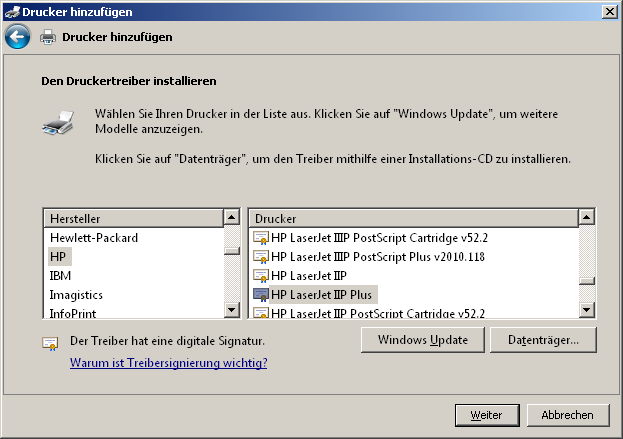Click the certificate icon beside HP LaserJet IIIP PostScript Plus
Screen dimensions: 623x439
[x=261, y=257]
